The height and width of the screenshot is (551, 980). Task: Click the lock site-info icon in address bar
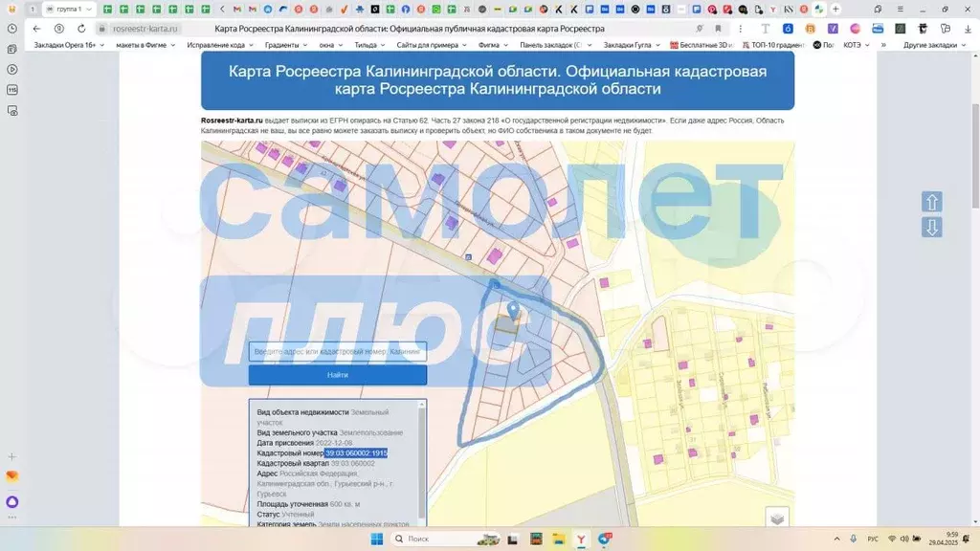pyautogui.click(x=101, y=29)
